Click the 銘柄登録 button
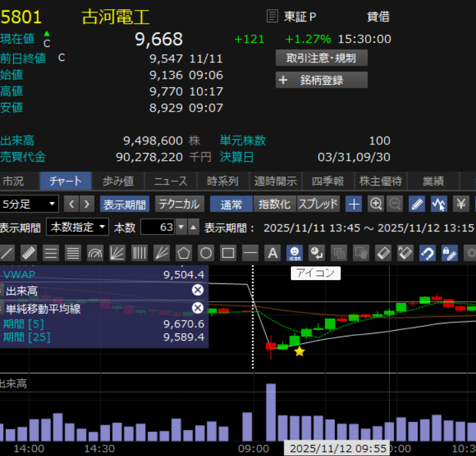 point(322,80)
